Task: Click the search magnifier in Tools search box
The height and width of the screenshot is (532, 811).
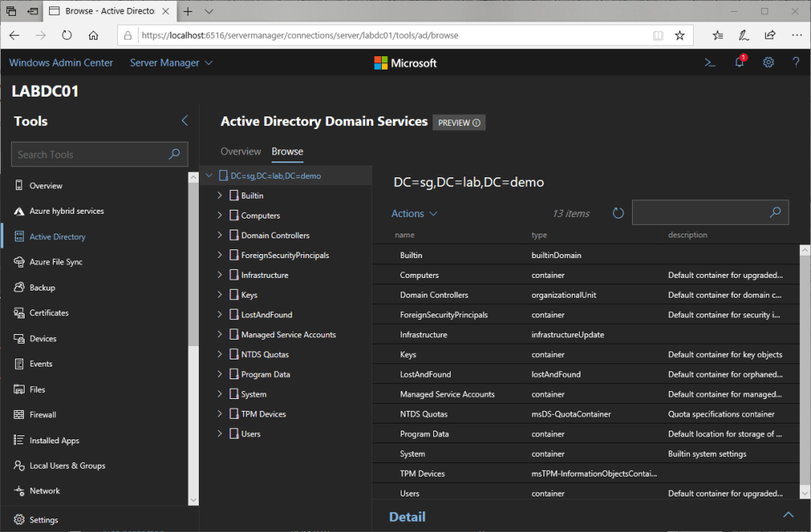Action: pos(175,154)
